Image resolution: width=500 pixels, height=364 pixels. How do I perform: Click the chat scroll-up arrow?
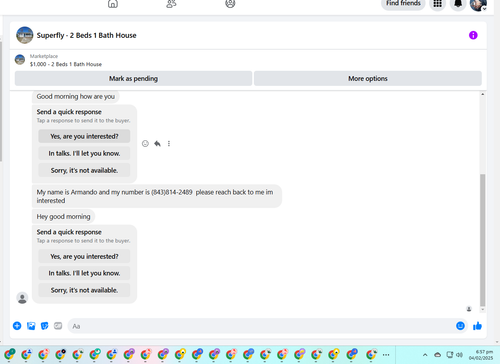482,94
